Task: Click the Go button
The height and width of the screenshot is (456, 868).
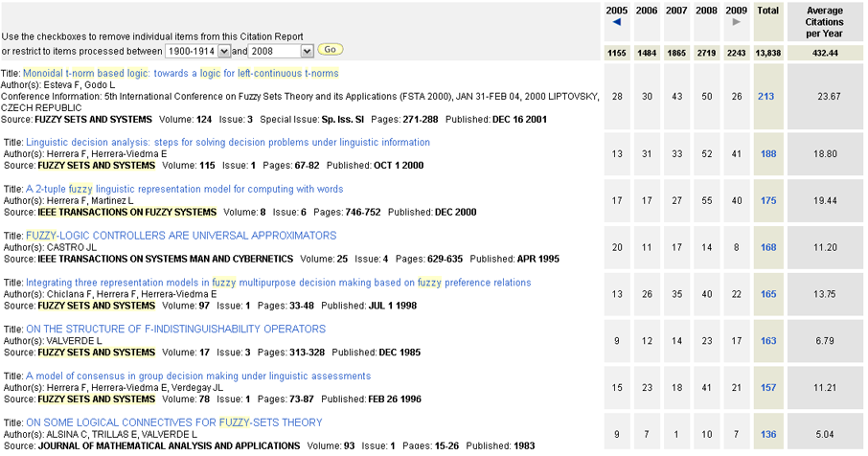Action: coord(330,49)
